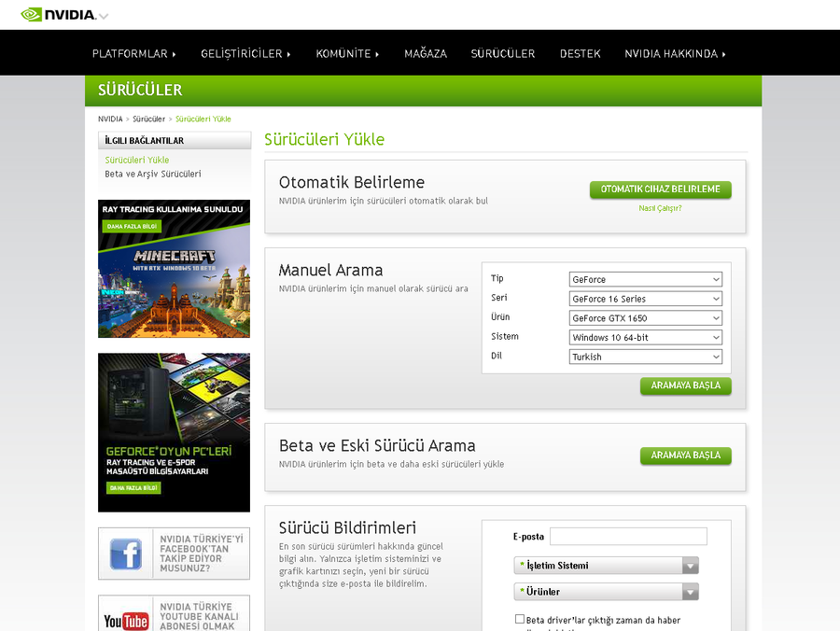Open the Nasıl Çalışır? link

click(660, 208)
